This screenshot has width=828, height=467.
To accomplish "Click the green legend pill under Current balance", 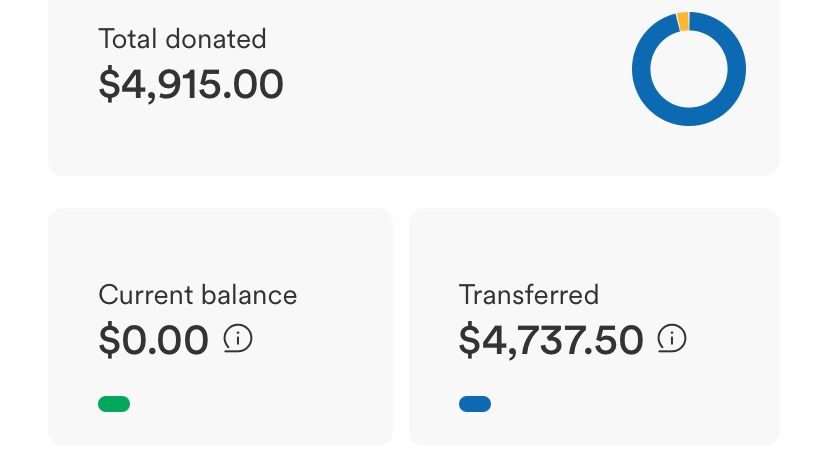I will tap(114, 404).
